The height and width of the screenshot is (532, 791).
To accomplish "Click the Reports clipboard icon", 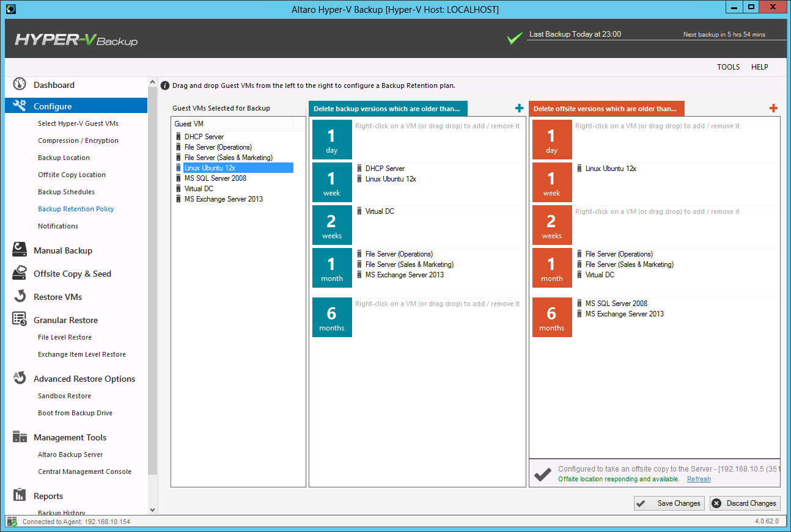I will [20, 495].
